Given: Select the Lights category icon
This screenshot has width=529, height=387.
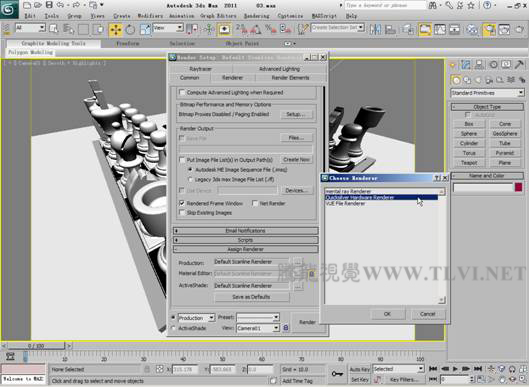Looking at the screenshot, I should [478, 80].
